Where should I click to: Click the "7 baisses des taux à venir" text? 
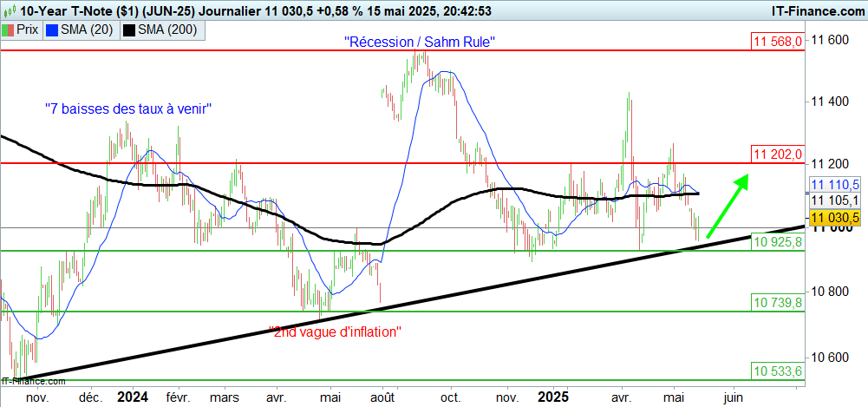(x=129, y=108)
